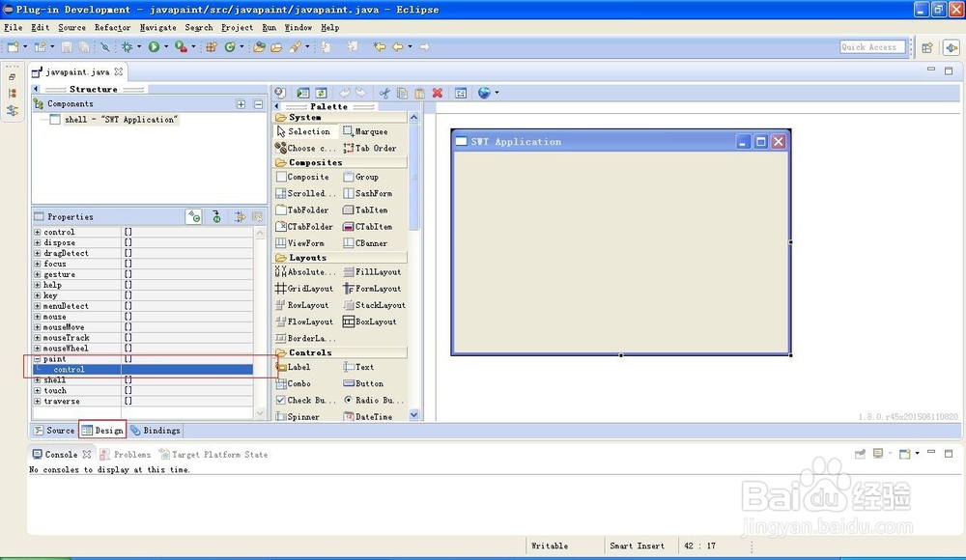Click the Cut scissors icon in designer
This screenshot has width=966, height=560.
(x=384, y=93)
